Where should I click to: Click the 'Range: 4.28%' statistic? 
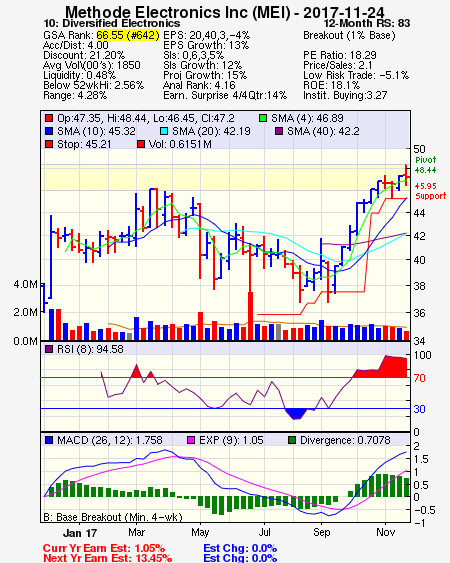tap(75, 96)
